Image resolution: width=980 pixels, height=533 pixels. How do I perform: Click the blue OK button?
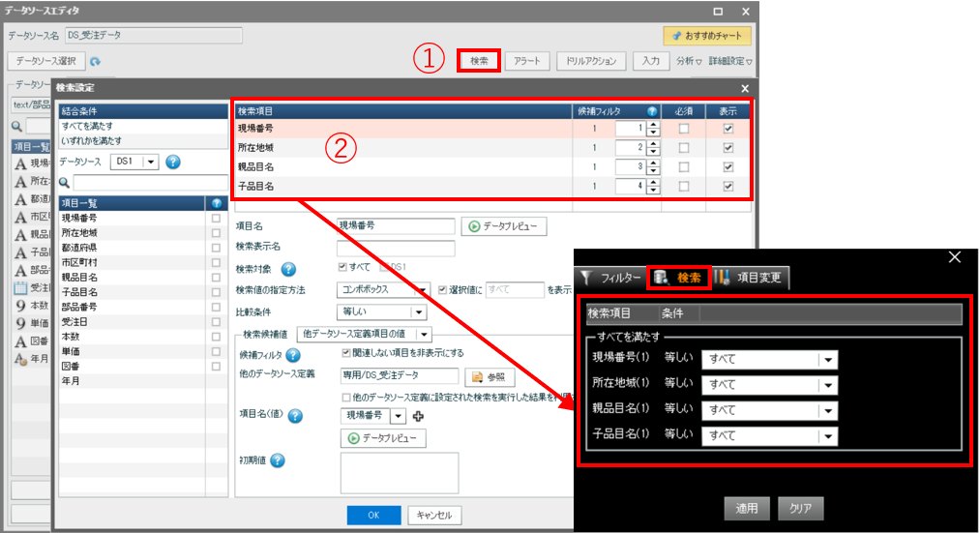(372, 515)
